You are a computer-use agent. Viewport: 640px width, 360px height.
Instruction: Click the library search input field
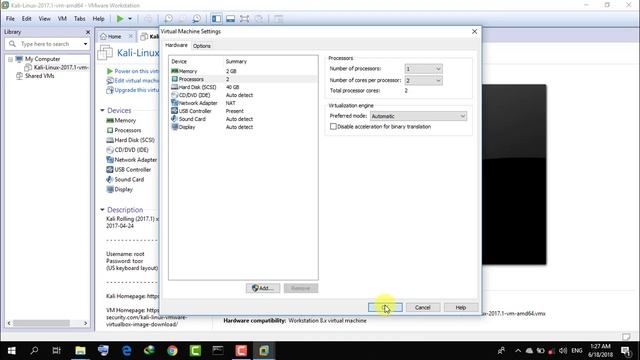coord(48,44)
